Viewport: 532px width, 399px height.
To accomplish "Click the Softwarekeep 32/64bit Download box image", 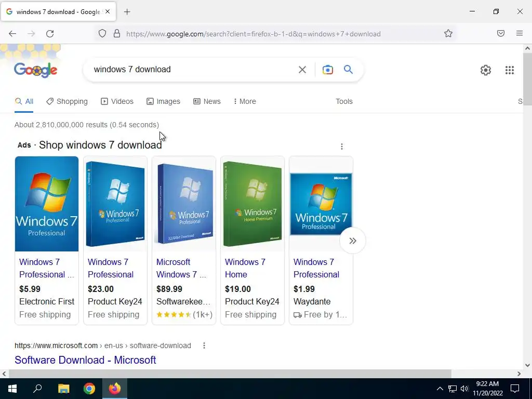I will pos(184,204).
